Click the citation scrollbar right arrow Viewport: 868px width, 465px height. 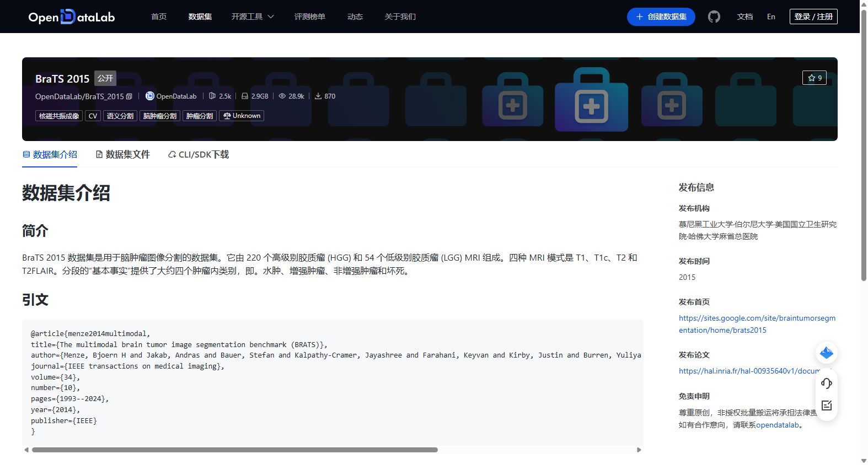[639, 450]
